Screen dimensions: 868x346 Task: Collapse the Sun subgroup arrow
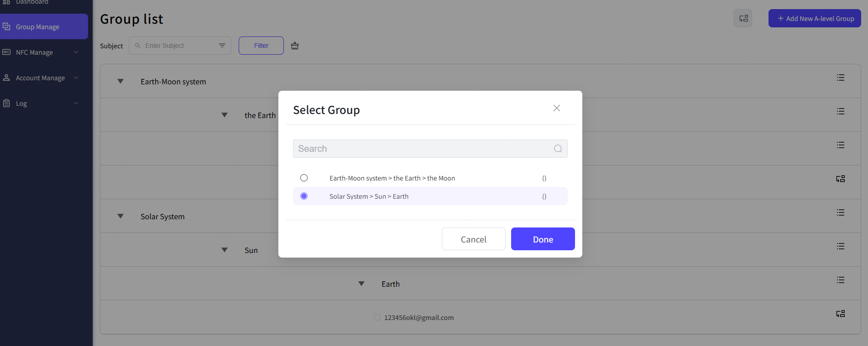[x=225, y=250]
